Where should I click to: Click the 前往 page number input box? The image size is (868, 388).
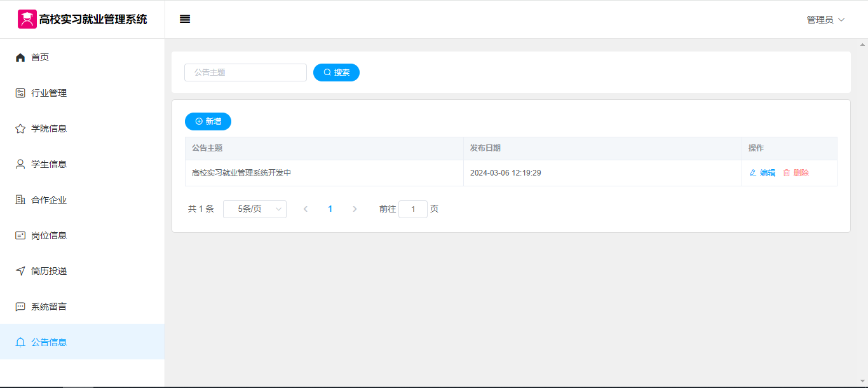(x=413, y=209)
